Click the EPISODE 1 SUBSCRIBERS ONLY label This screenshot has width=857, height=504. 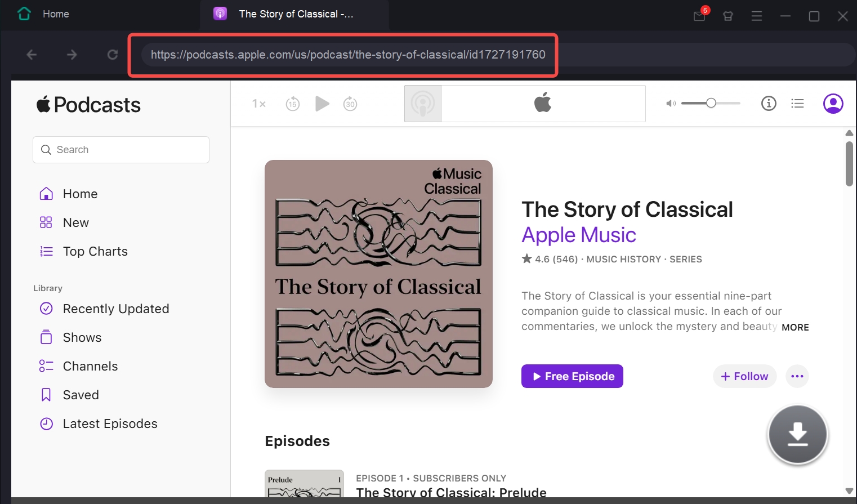[x=431, y=478]
